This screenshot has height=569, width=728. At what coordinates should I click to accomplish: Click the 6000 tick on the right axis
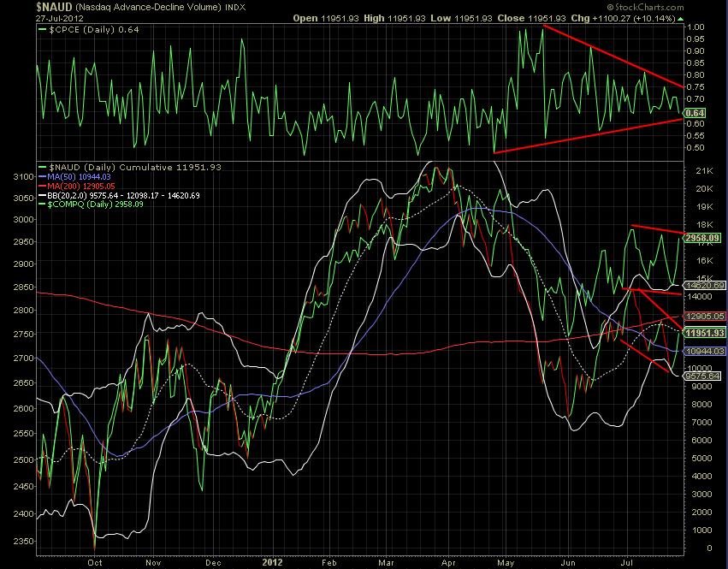702,441
